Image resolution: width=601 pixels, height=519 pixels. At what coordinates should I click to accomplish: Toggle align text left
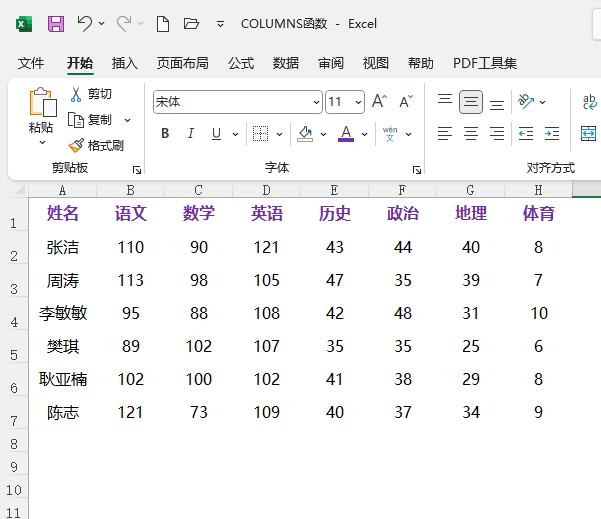(445, 133)
